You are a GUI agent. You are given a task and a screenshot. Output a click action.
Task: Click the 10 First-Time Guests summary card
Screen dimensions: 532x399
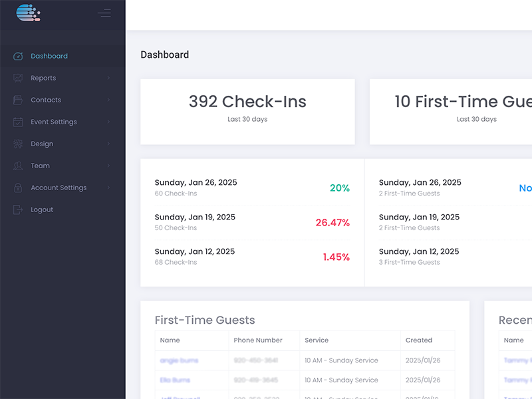[x=451, y=112]
